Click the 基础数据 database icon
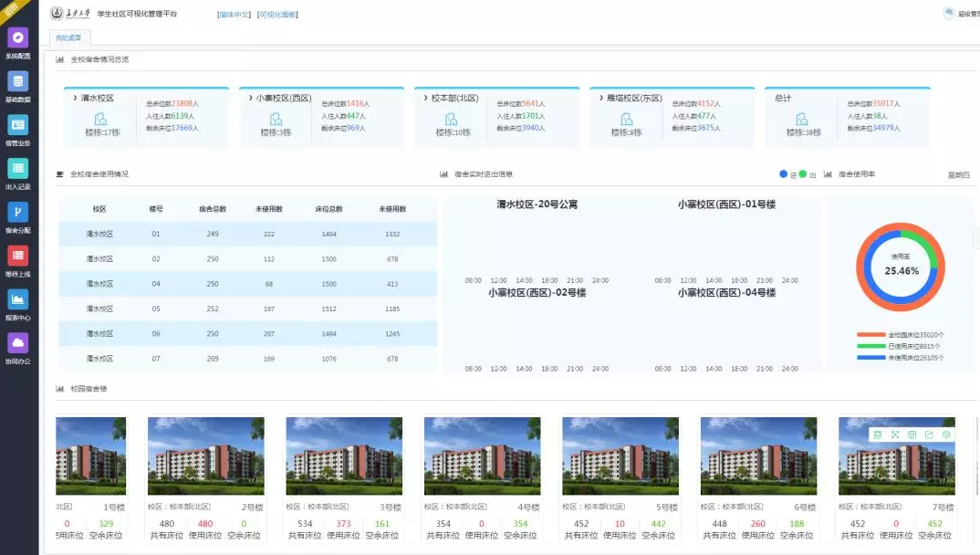 point(18,81)
